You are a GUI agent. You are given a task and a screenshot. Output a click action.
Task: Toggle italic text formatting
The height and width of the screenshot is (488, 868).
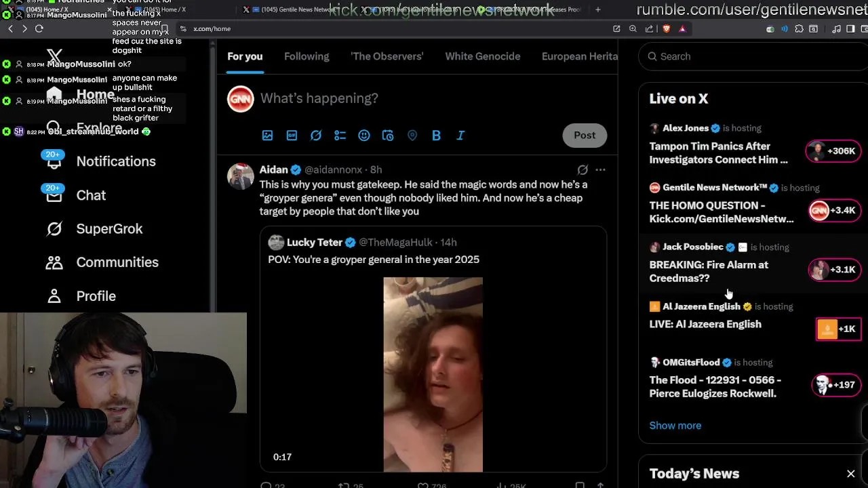tap(460, 136)
